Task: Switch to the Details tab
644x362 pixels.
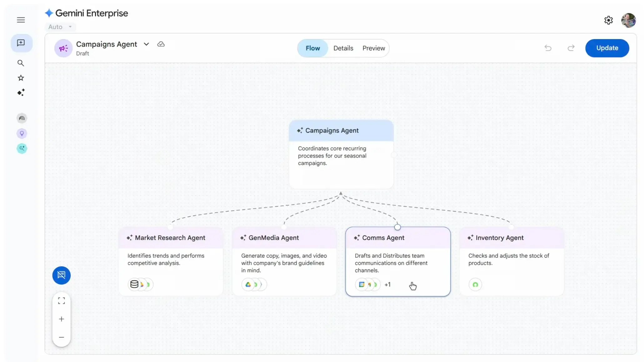Action: tap(343, 48)
